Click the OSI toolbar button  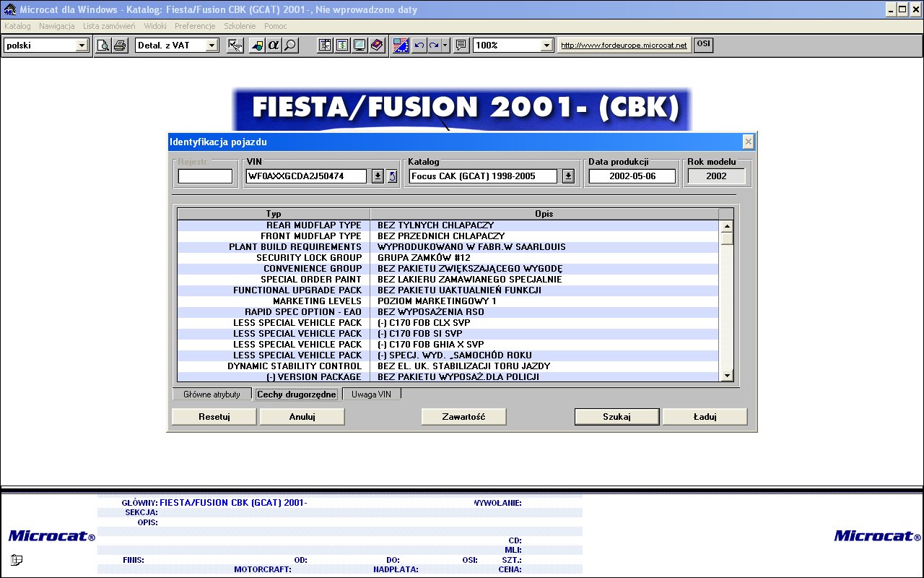click(x=703, y=45)
